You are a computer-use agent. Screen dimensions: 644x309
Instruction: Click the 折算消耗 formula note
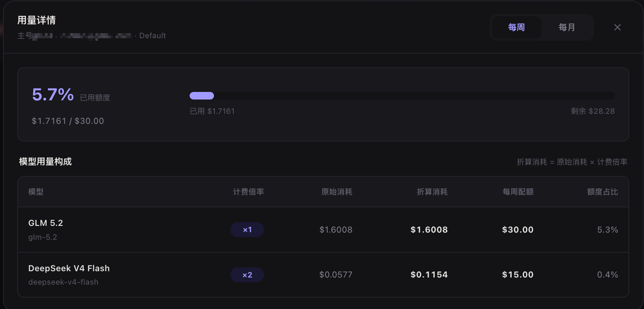(572, 162)
